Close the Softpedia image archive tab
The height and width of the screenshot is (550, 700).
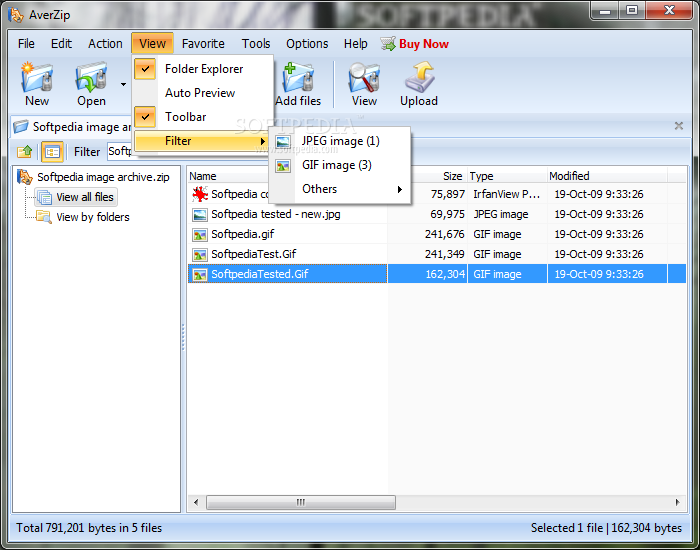679,126
